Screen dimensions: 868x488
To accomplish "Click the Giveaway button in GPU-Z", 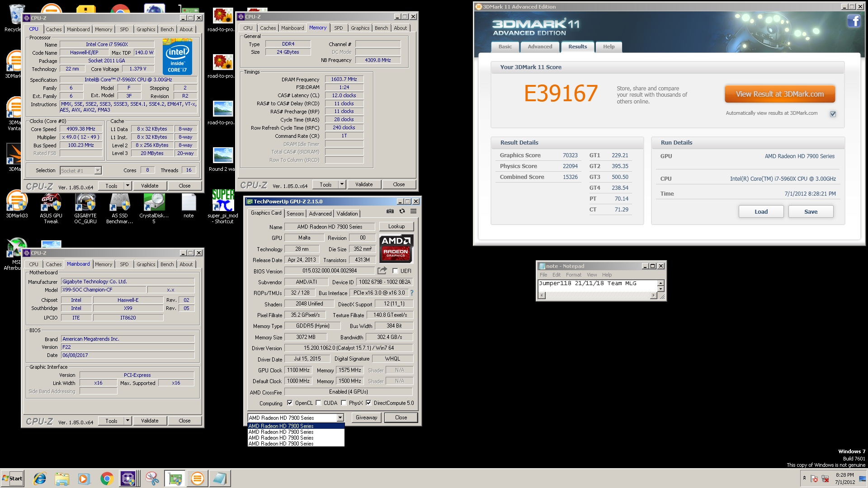I will coord(366,418).
